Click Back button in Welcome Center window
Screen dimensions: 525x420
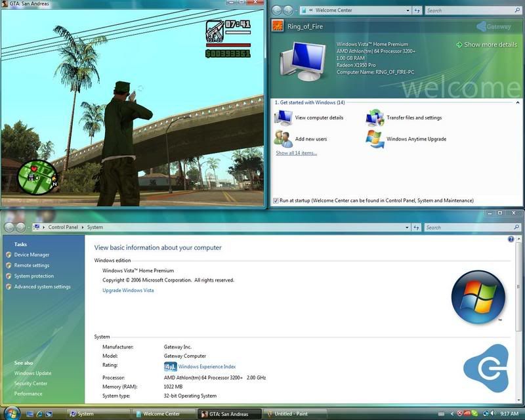(276, 10)
